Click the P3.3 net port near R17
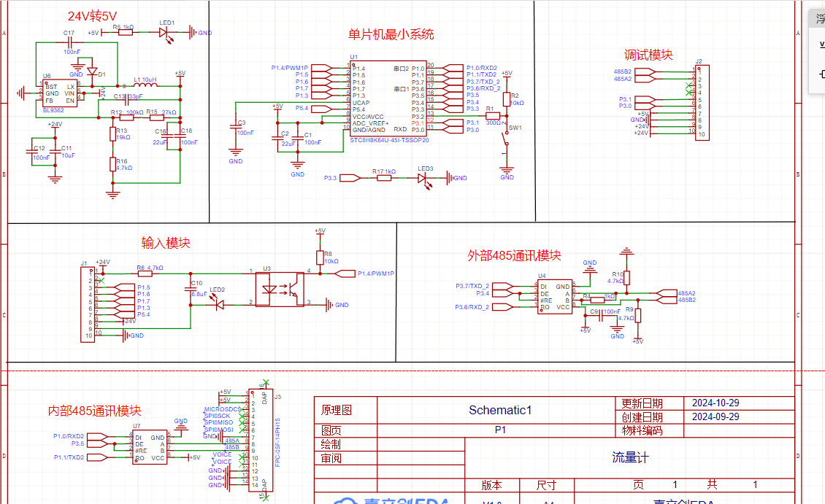Viewport: 825px width, 504px height. (x=350, y=178)
